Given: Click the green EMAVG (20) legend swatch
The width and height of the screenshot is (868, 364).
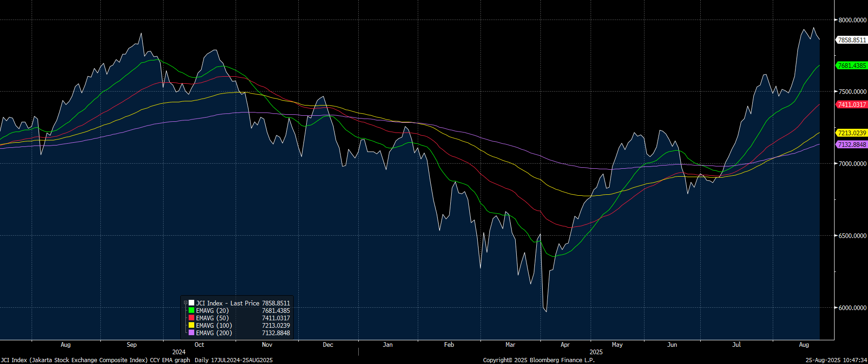Looking at the screenshot, I should pos(191,311).
